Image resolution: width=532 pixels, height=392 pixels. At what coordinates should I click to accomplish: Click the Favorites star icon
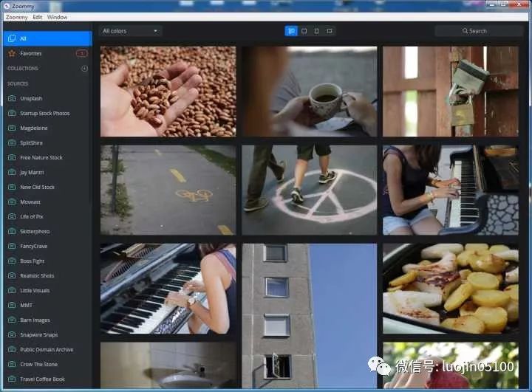[x=12, y=54]
